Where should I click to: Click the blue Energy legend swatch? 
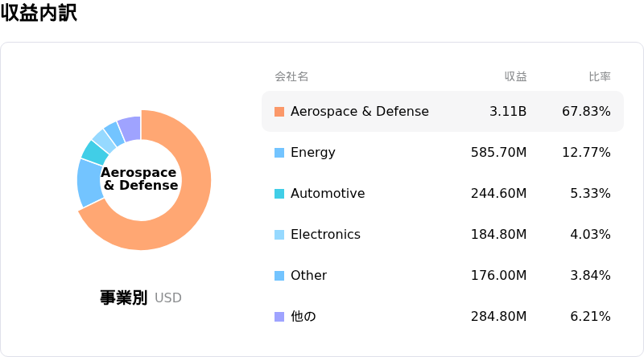coord(279,153)
